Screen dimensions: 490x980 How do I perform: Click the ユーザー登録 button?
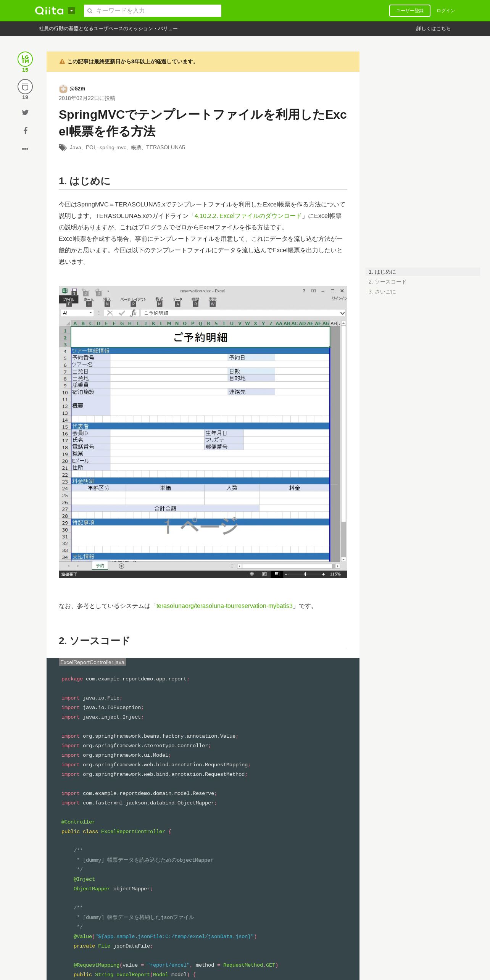[409, 11]
